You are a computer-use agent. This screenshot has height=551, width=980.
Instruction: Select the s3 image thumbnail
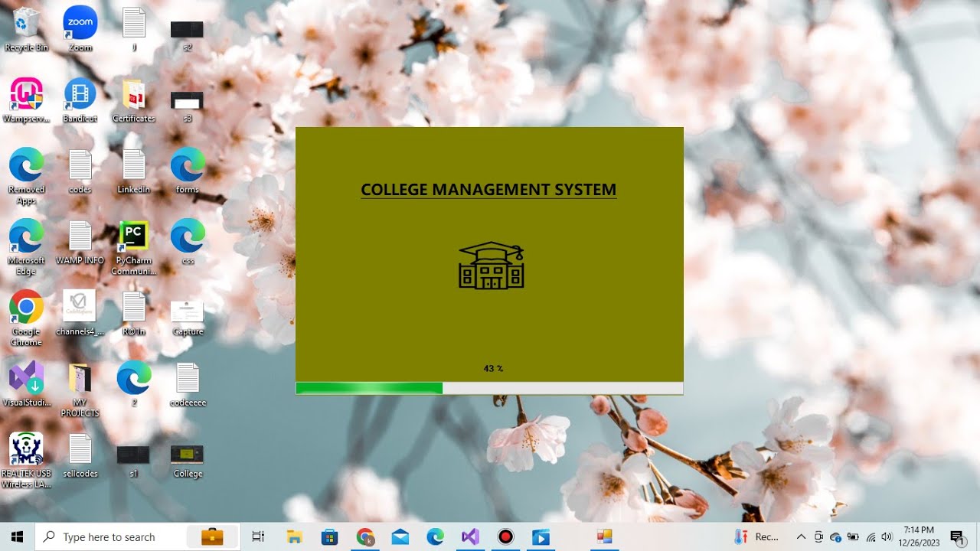pos(188,106)
